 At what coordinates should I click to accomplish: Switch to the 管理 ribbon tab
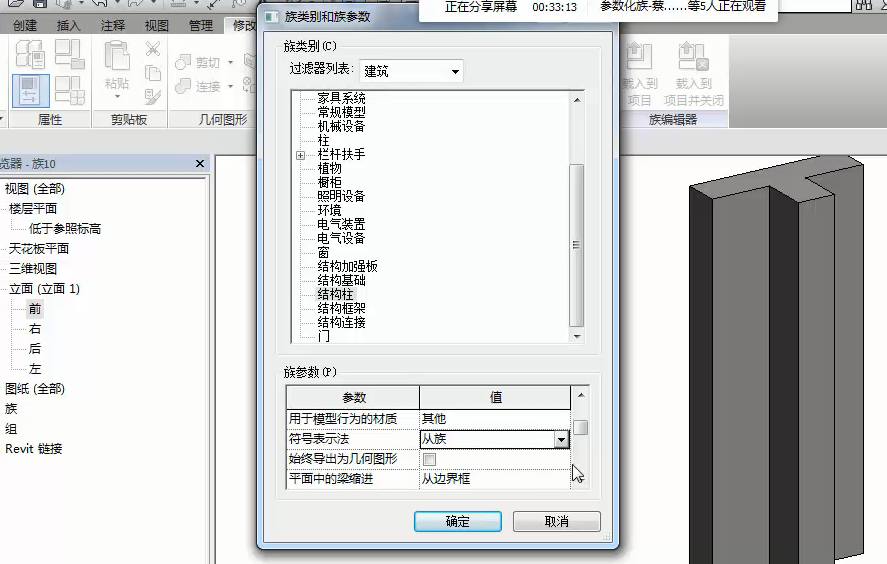coord(200,25)
